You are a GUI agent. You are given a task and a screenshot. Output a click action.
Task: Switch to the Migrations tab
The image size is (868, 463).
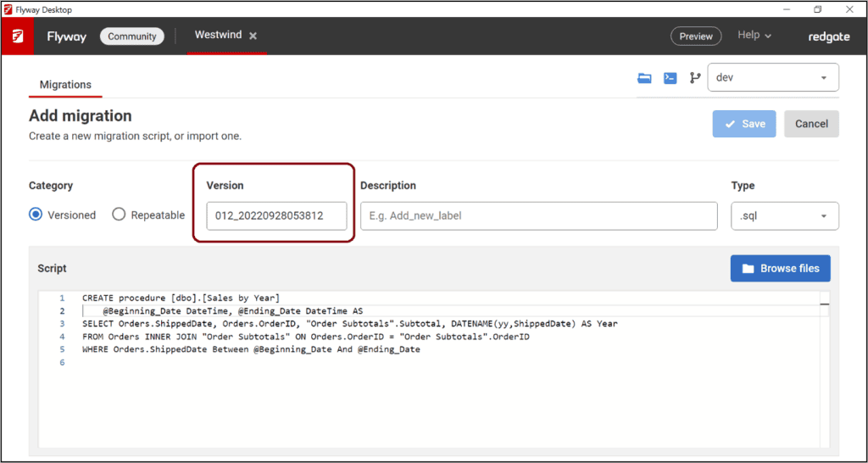65,85
